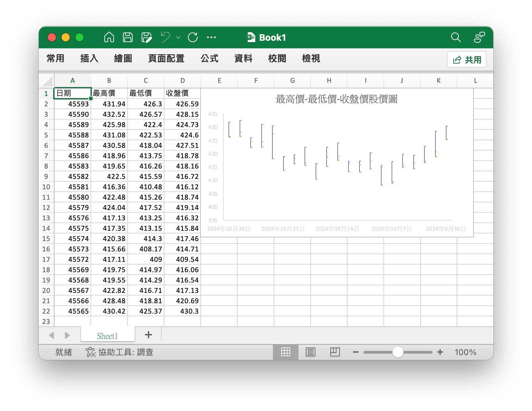532x411 pixels.
Task: Open the 頁面配置 ribbon tab
Action: (x=166, y=58)
